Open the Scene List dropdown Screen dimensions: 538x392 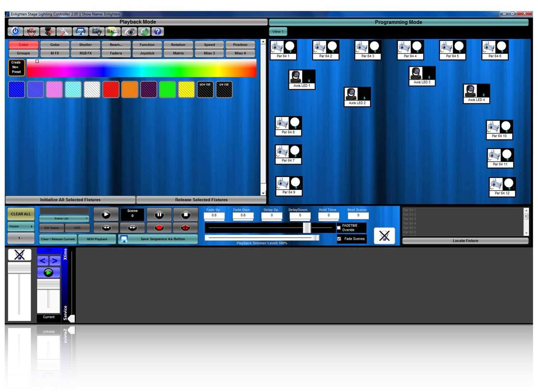coord(64,218)
